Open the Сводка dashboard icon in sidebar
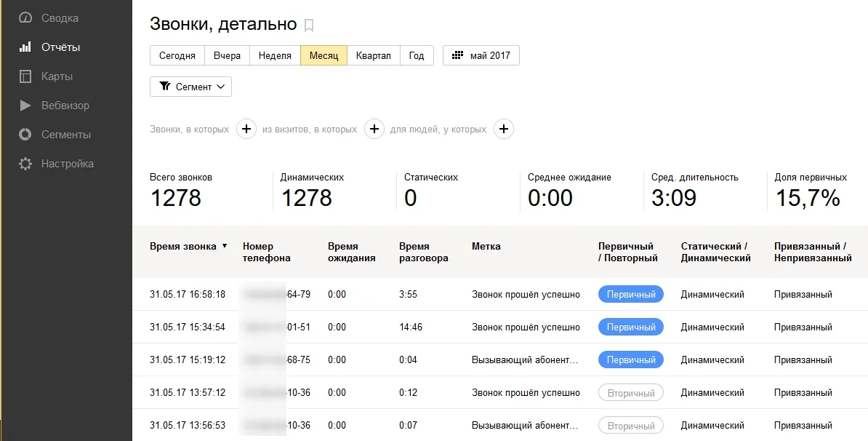The image size is (868, 441). pyautogui.click(x=25, y=18)
